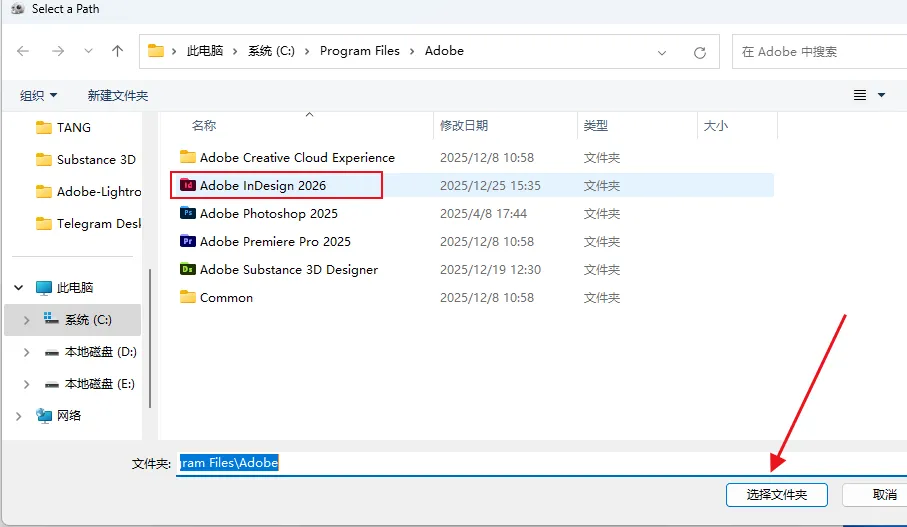Go forward using the right arrow

[x=58, y=51]
